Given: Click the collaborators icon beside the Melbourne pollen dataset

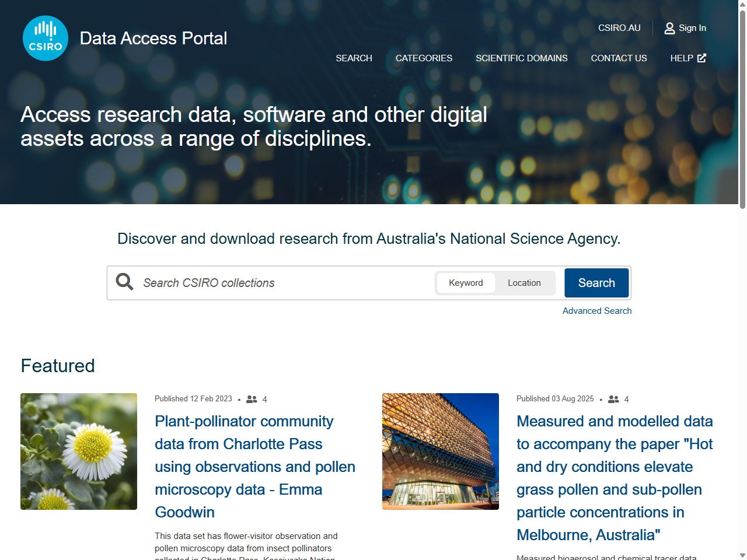Looking at the screenshot, I should [613, 399].
